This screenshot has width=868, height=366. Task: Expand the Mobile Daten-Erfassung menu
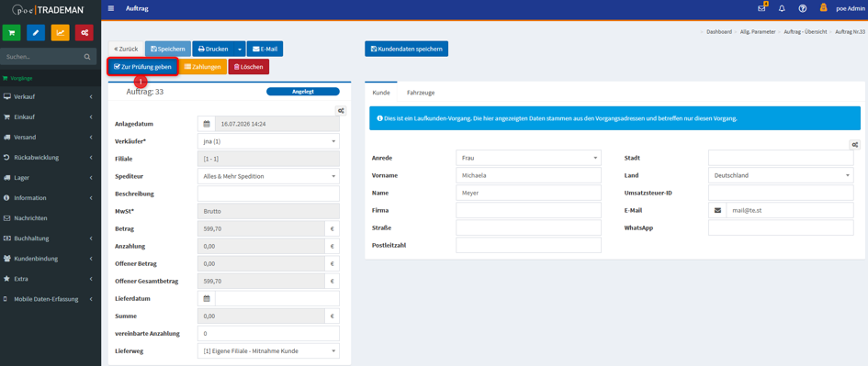(51, 299)
